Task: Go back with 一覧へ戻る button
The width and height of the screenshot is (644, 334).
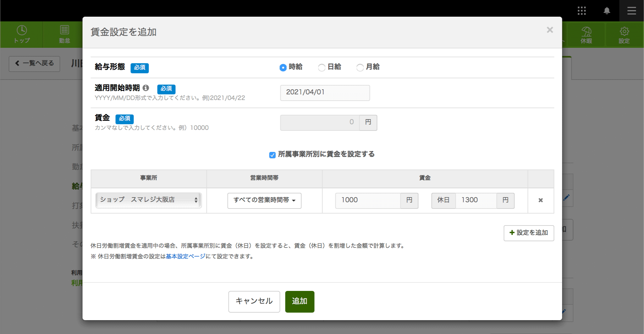Action: click(x=35, y=64)
